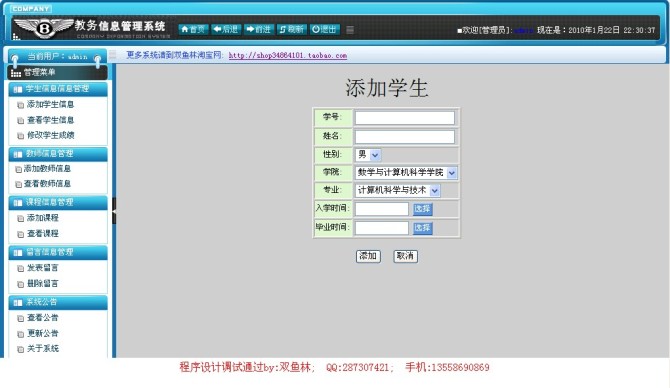Click the page icon before 查看教师信息

tap(18, 185)
